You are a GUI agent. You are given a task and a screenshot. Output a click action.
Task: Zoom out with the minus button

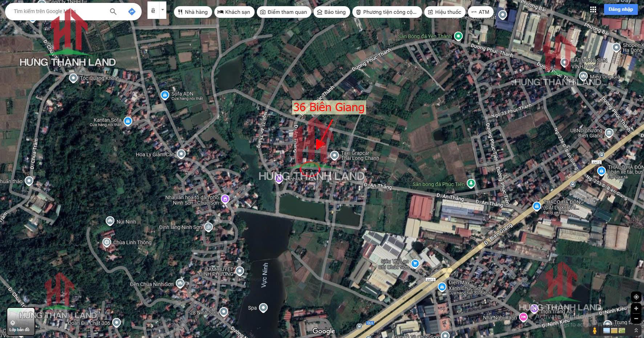click(x=636, y=318)
